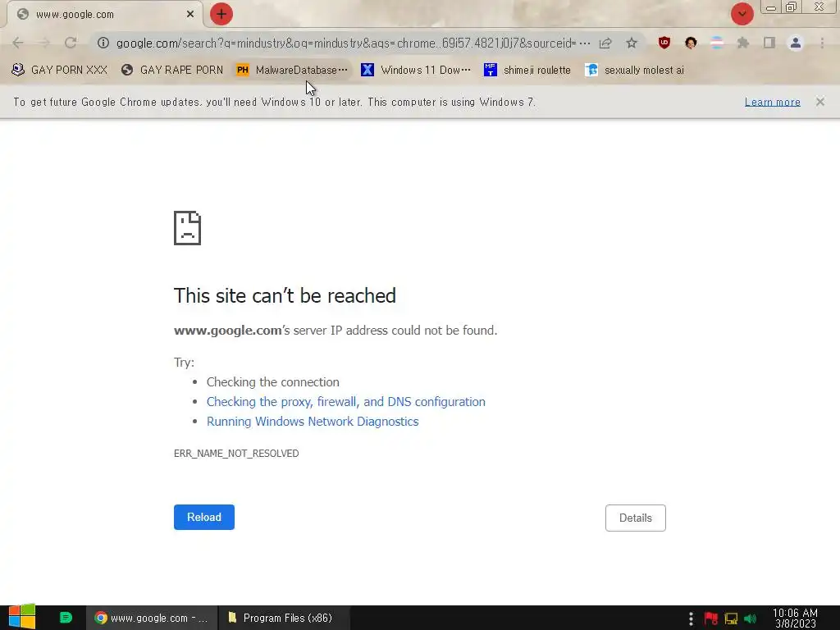
Task: Select the www.google.com browser tab
Action: [105, 15]
